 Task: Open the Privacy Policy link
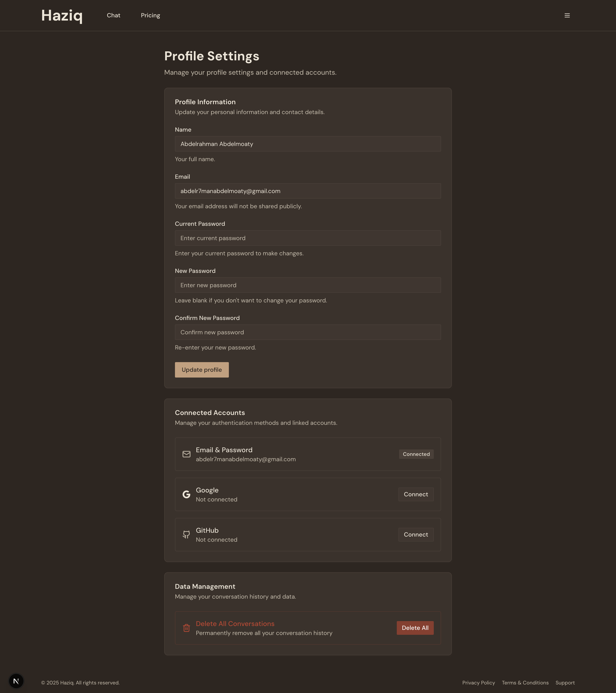478,683
